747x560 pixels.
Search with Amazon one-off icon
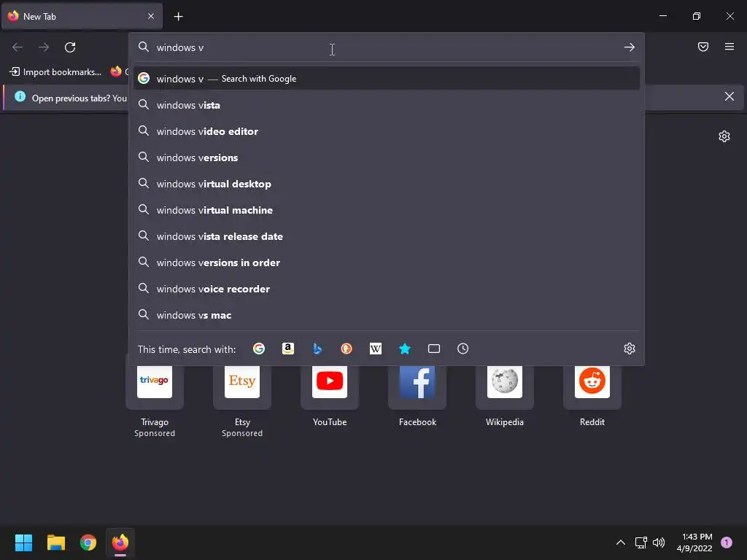click(x=287, y=349)
